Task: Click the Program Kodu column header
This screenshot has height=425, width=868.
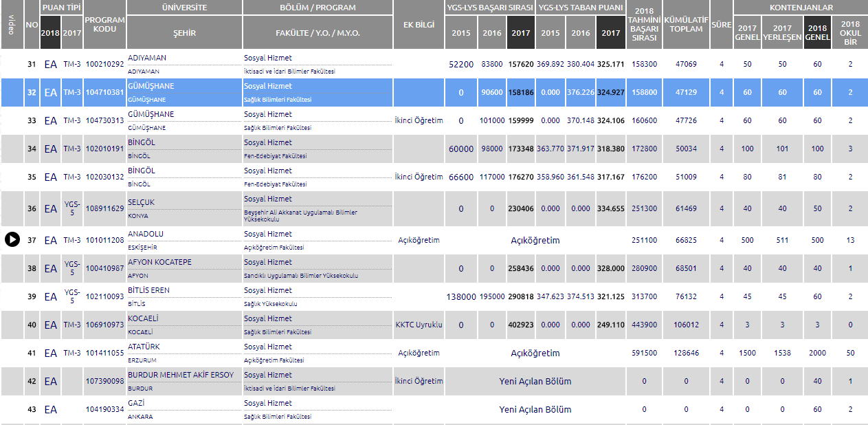Action: coord(104,25)
